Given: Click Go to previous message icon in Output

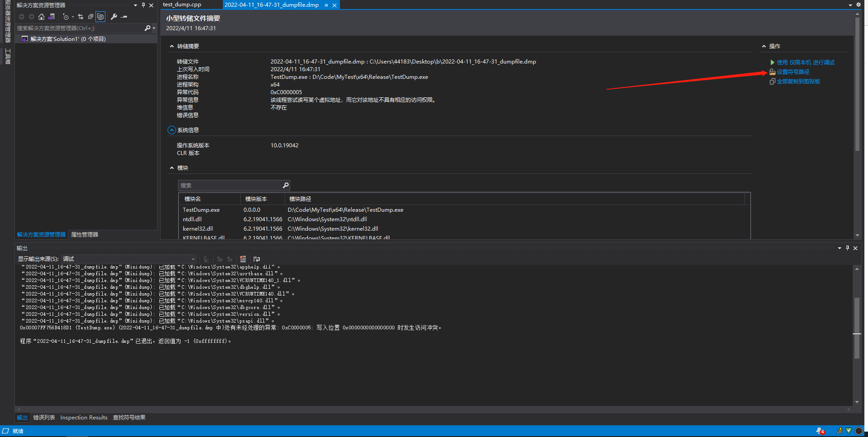Looking at the screenshot, I should [220, 259].
